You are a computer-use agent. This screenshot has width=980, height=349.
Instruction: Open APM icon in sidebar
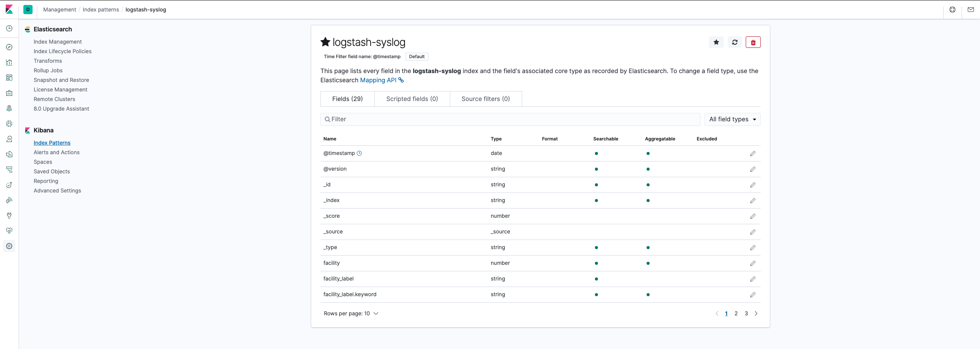click(x=9, y=170)
